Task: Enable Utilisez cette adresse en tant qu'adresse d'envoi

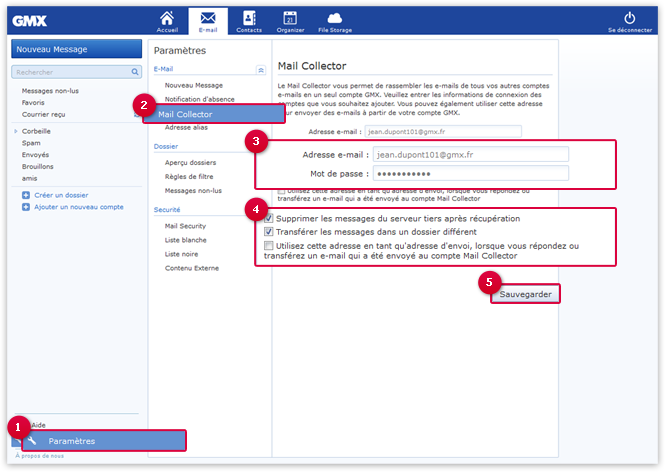Action: [x=268, y=246]
